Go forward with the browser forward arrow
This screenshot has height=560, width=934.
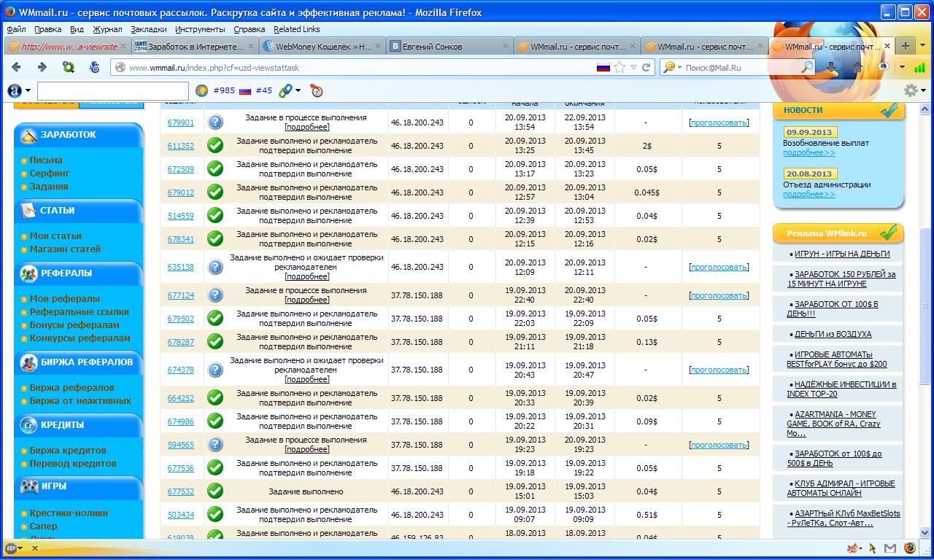coord(42,67)
